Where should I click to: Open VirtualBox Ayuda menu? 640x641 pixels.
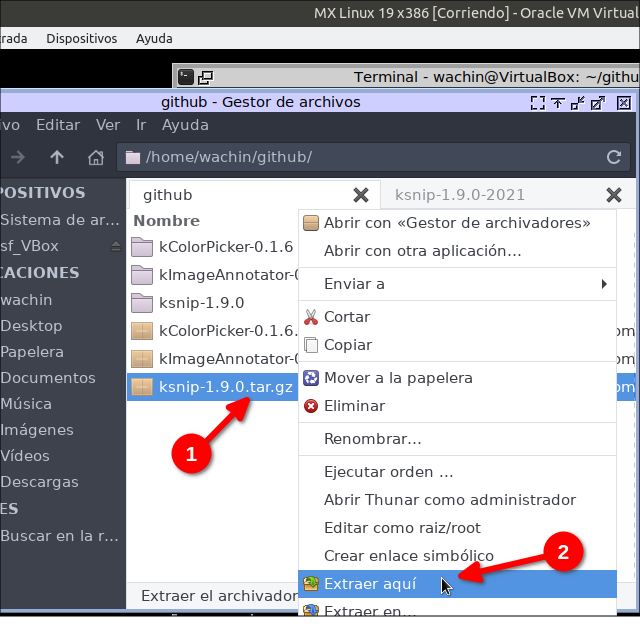[x=154, y=38]
